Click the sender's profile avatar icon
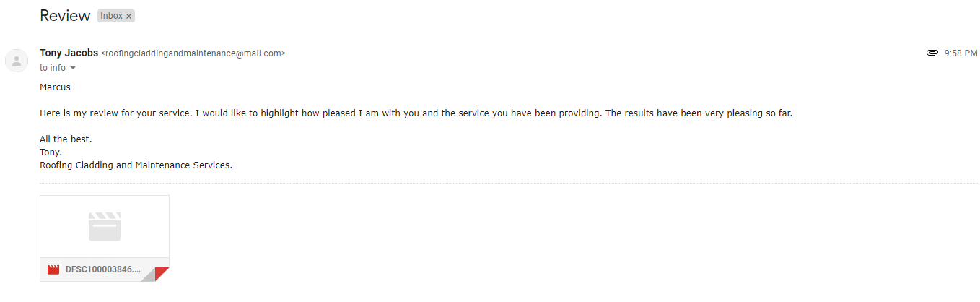 click(x=17, y=61)
